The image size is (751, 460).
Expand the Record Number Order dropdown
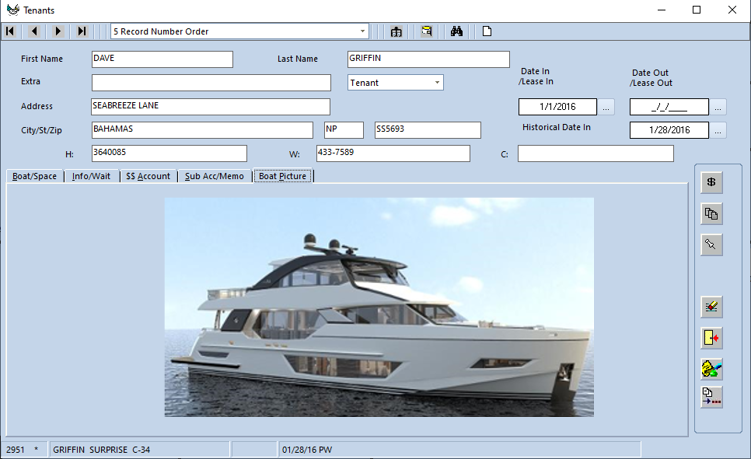pos(362,32)
